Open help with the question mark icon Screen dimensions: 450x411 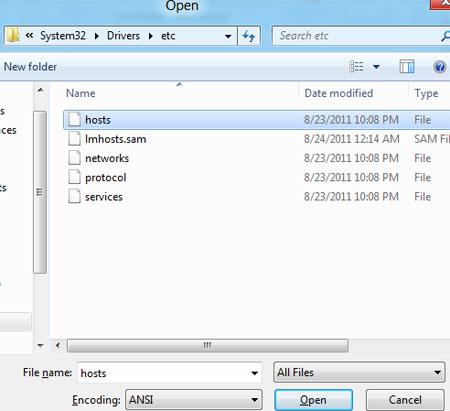click(440, 67)
